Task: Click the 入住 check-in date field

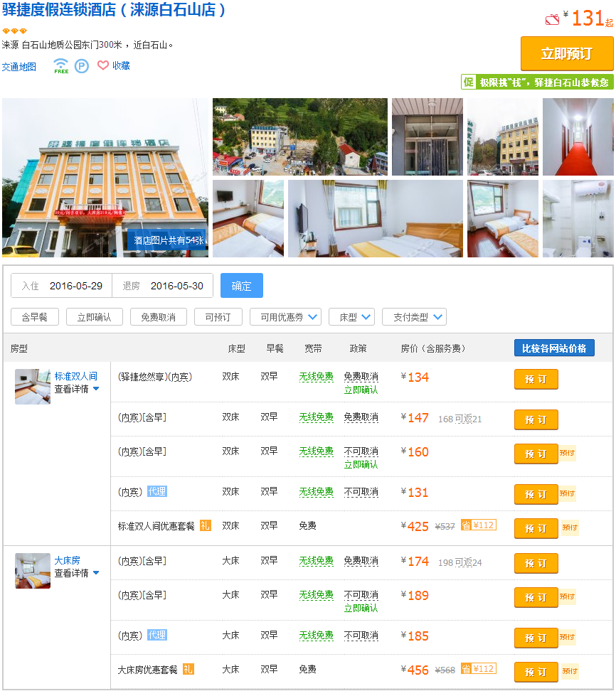Action: [61, 285]
